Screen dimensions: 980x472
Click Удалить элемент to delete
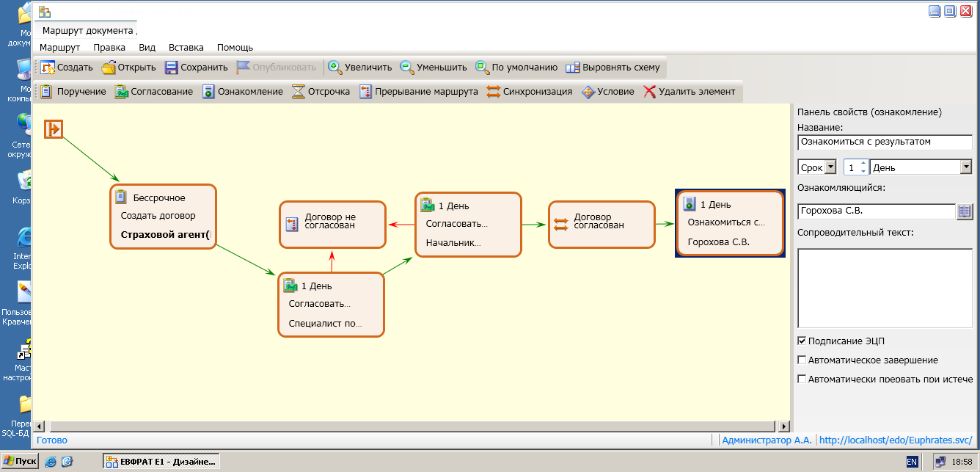click(x=689, y=92)
